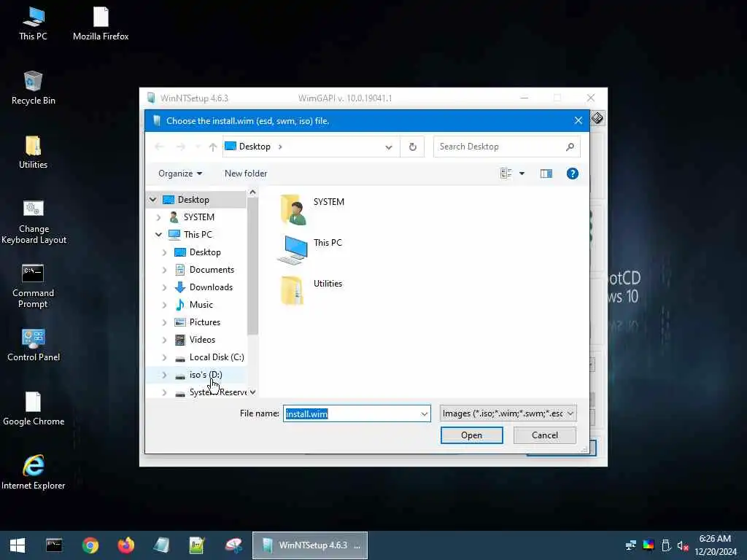Expand the SYSTEM tree node

(158, 217)
